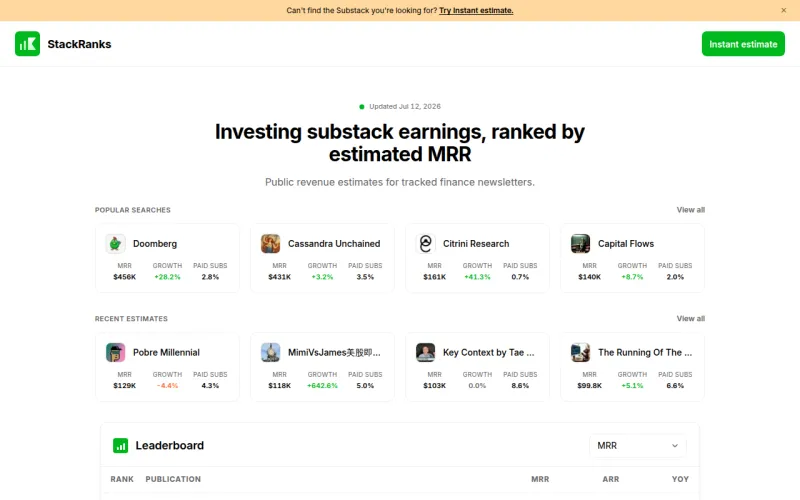Click Pobre Millennial's -4.4% growth value
800x500 pixels.
pos(167,386)
